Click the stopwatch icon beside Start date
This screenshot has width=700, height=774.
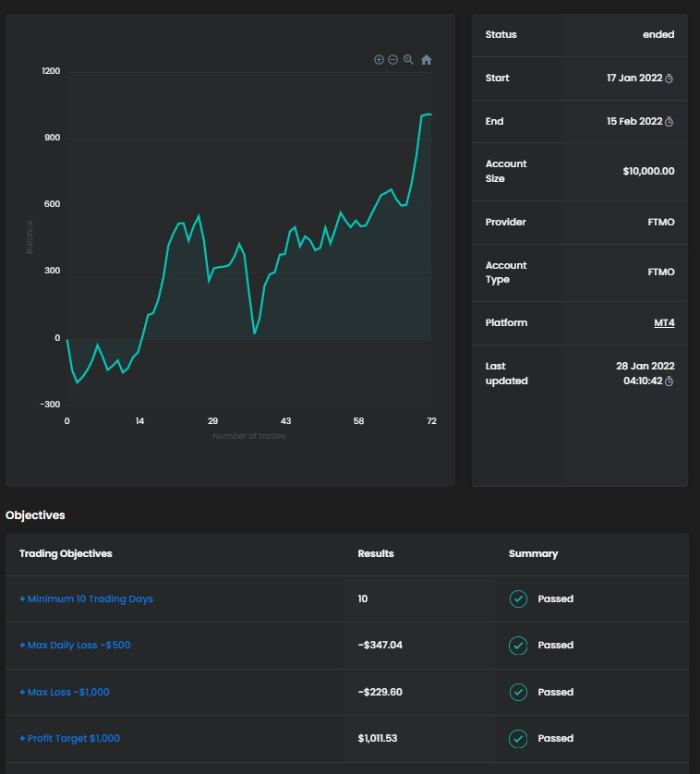pos(670,79)
